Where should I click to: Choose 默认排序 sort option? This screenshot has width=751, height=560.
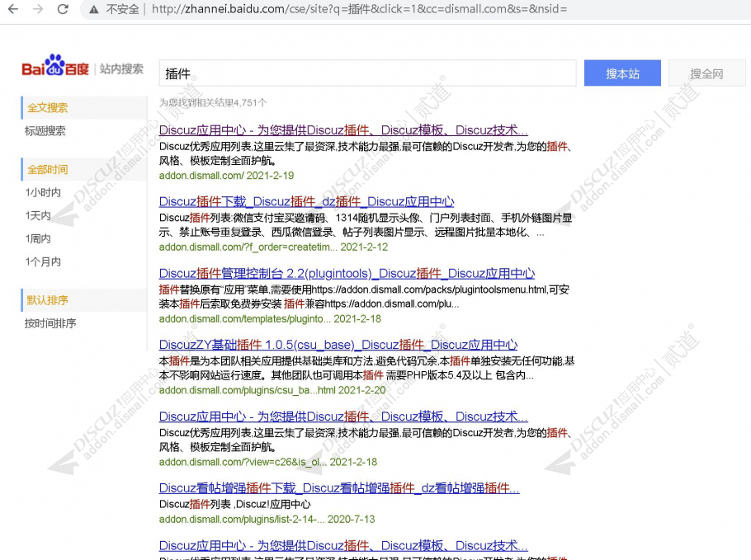84,300
